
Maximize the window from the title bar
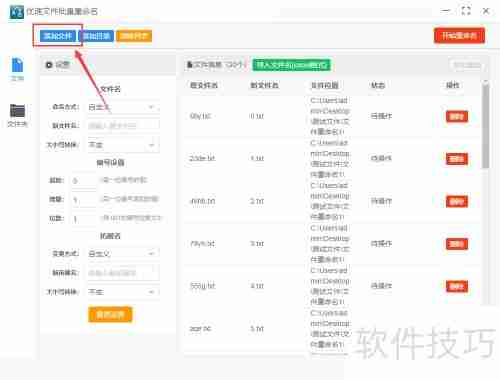tap(466, 11)
